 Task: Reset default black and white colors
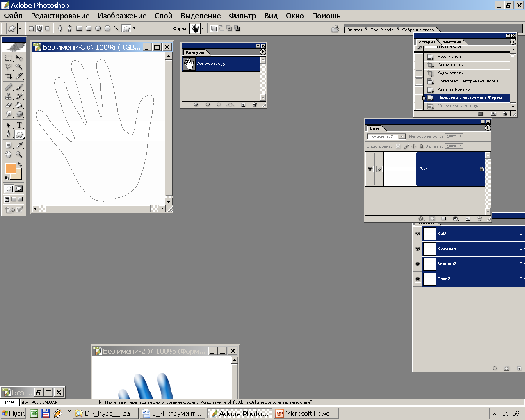coord(7,178)
